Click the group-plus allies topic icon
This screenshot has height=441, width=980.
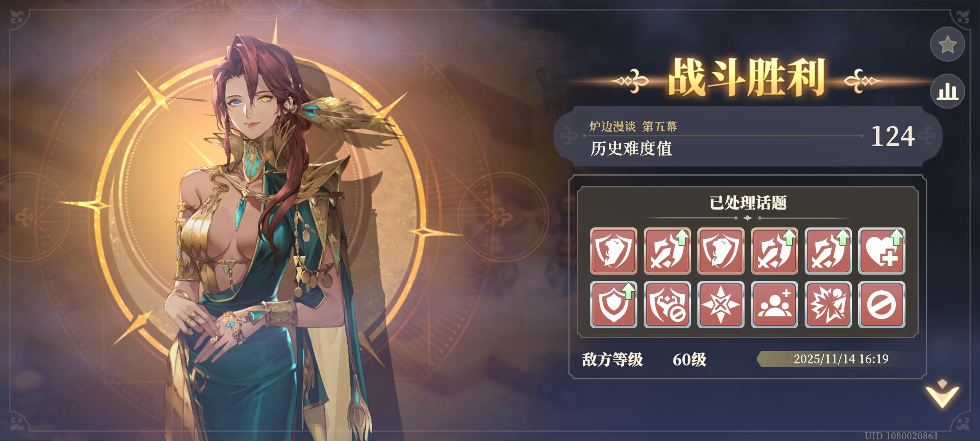click(774, 305)
